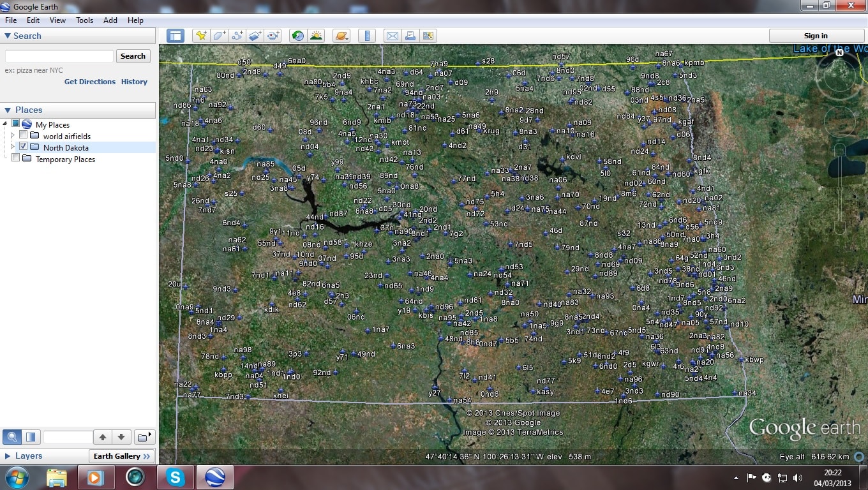Expand the world airfields folder
This screenshot has height=490, width=868.
click(13, 136)
